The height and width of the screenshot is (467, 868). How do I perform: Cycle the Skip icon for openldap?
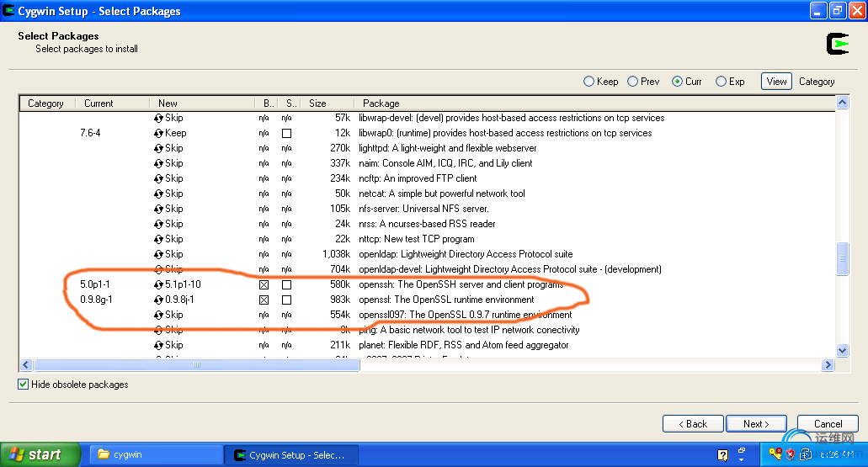(x=158, y=254)
